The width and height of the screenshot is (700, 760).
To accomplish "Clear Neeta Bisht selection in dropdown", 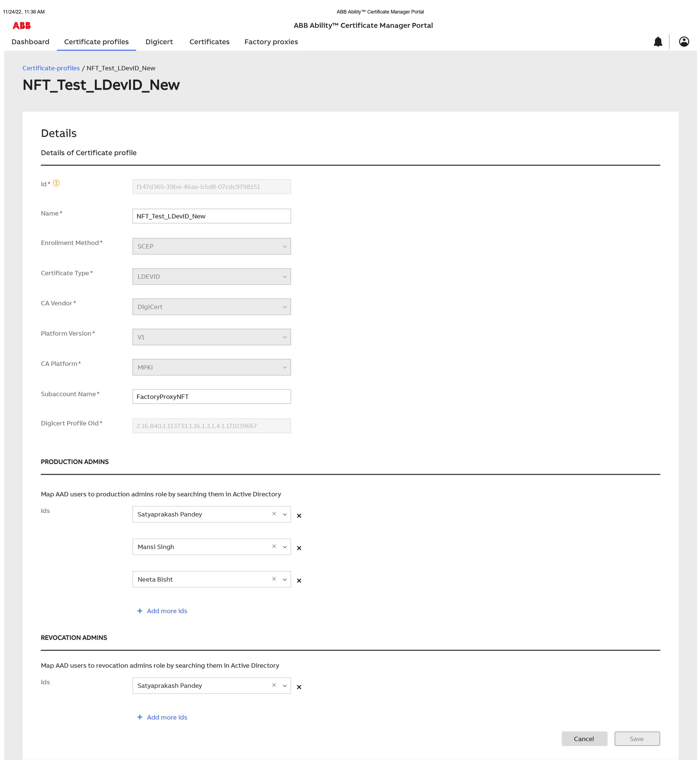I will [x=274, y=579].
